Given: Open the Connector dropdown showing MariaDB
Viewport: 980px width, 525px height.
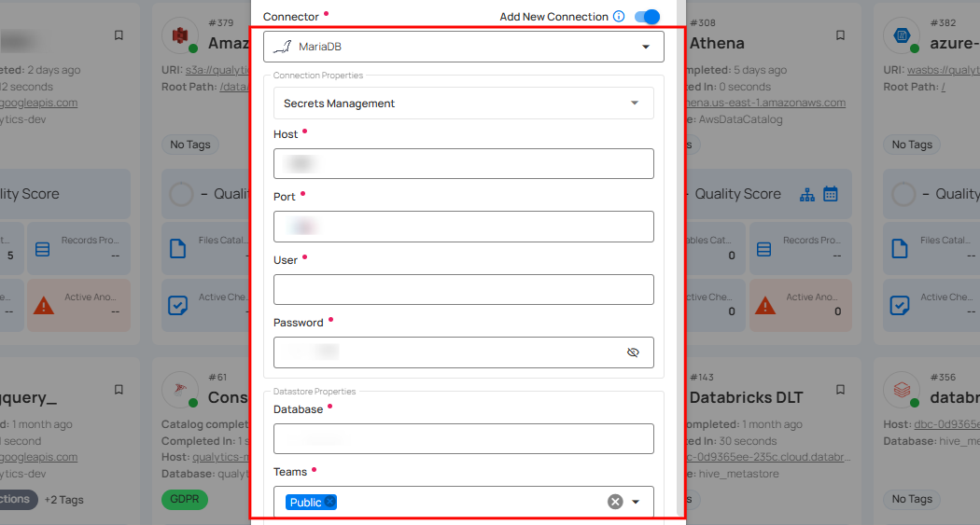Looking at the screenshot, I should pos(464,47).
